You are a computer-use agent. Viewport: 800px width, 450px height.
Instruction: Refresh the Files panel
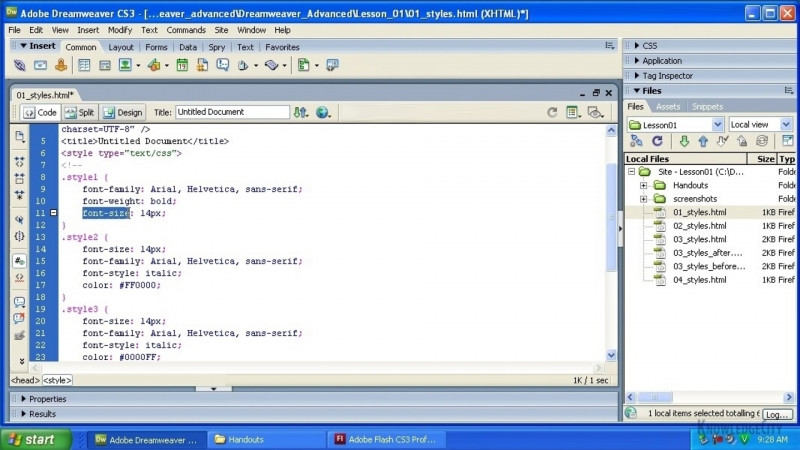pos(657,141)
